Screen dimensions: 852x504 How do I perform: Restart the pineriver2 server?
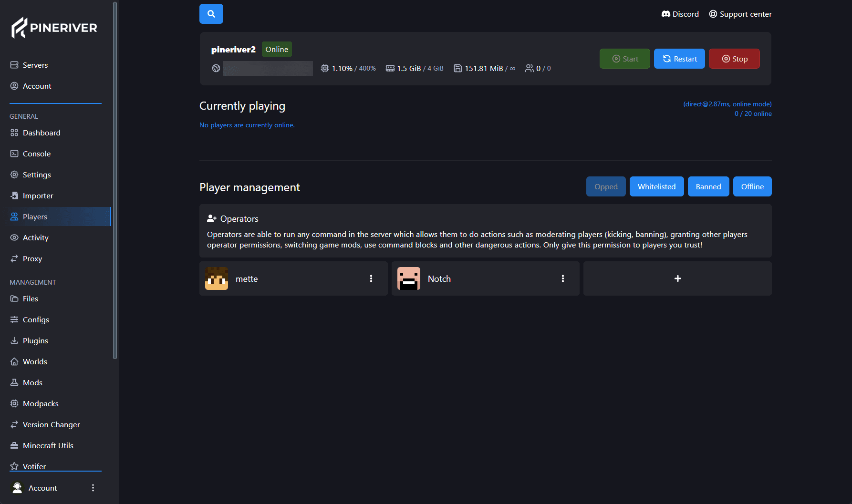pos(679,59)
